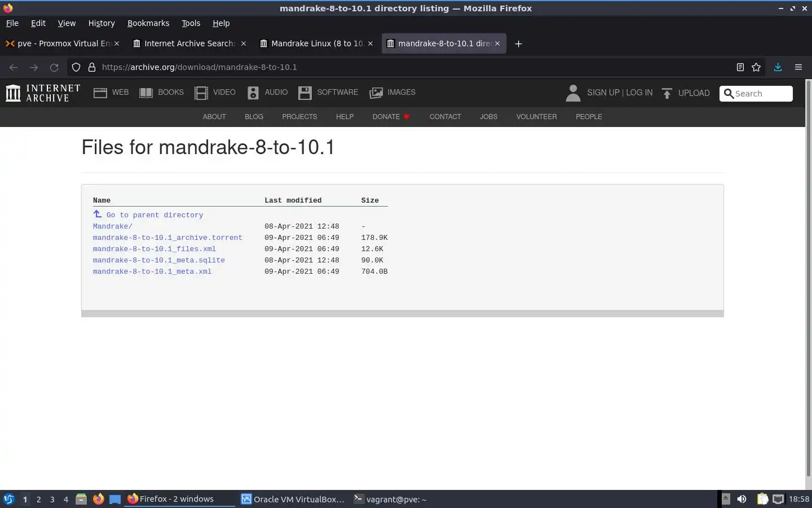Open the ABOUT page link
812x508 pixels.
(214, 117)
